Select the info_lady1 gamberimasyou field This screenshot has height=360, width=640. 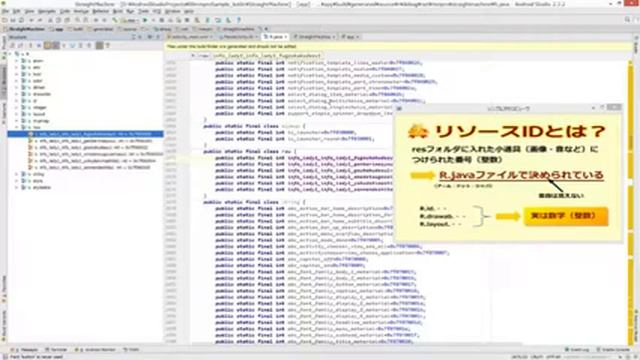click(91, 141)
